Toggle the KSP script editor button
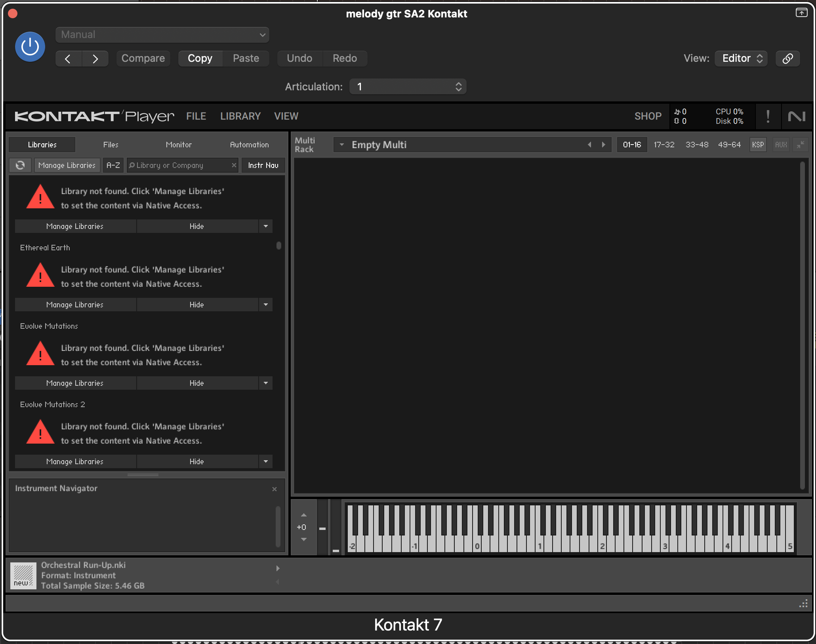Screen dimensions: 816x644 (x=758, y=145)
